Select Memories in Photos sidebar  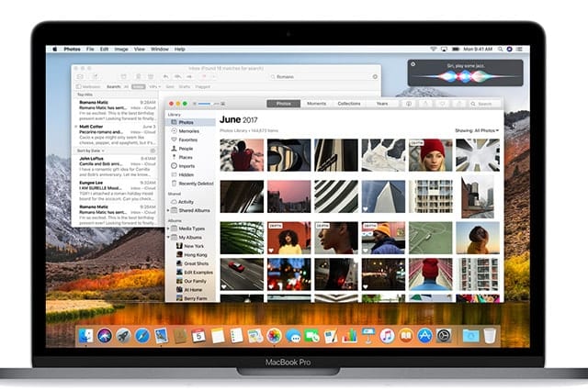point(190,131)
